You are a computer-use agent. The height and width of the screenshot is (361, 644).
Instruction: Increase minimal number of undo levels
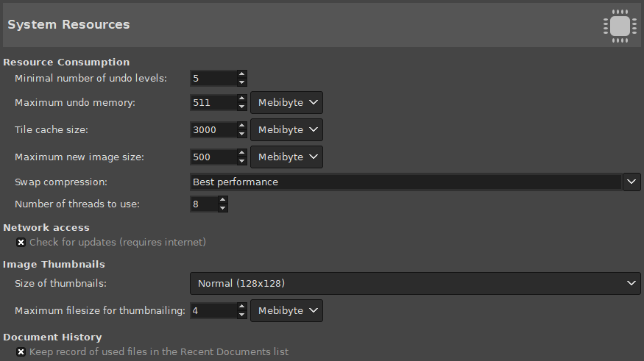241,74
